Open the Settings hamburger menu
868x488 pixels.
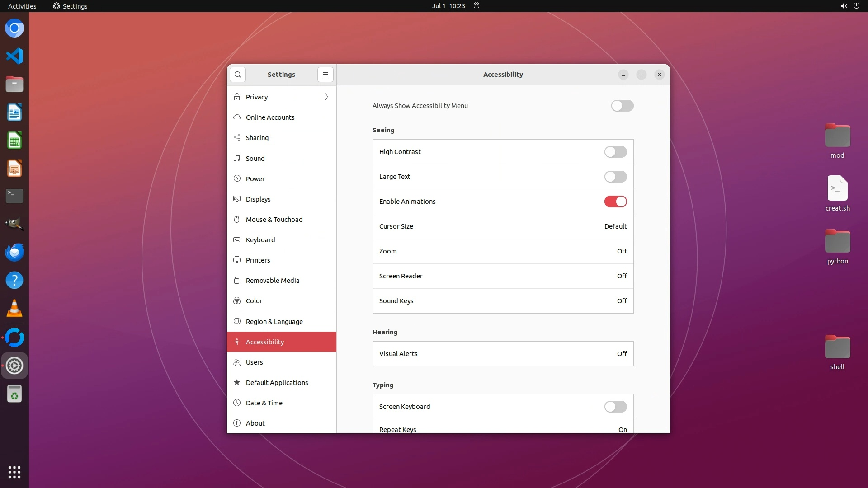tap(325, 75)
